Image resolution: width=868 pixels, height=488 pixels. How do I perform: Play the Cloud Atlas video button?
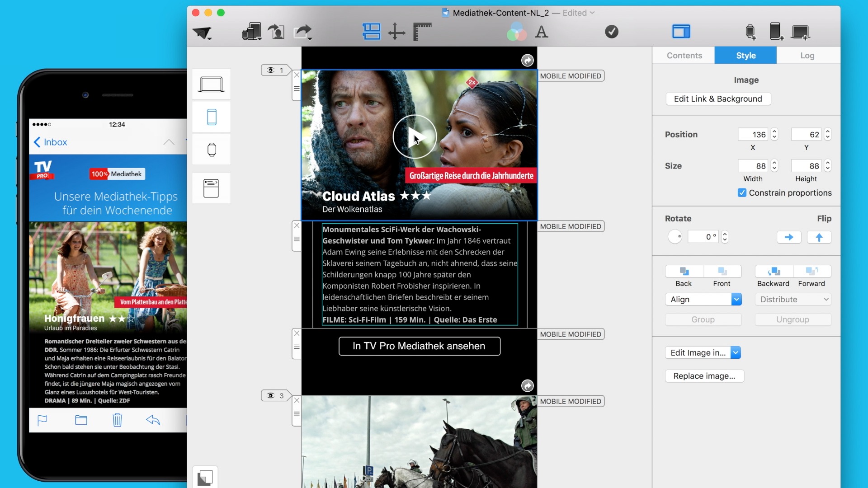coord(414,136)
